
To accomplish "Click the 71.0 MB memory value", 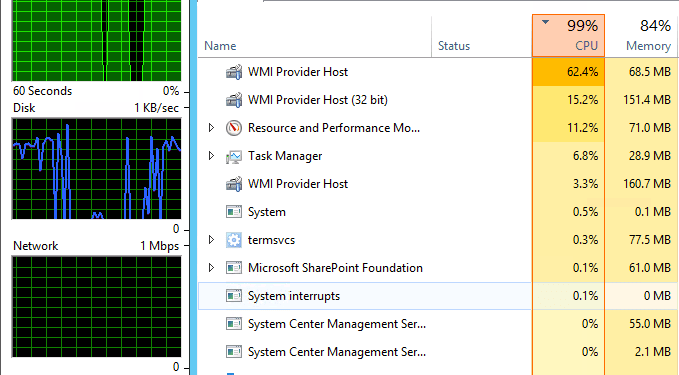I will coord(650,128).
